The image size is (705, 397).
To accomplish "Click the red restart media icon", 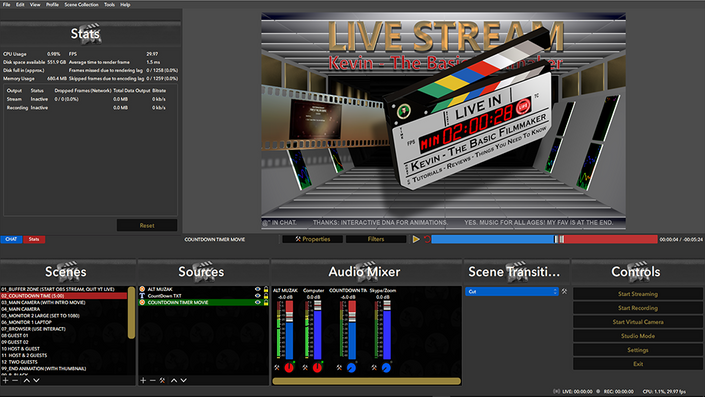I will (x=427, y=239).
